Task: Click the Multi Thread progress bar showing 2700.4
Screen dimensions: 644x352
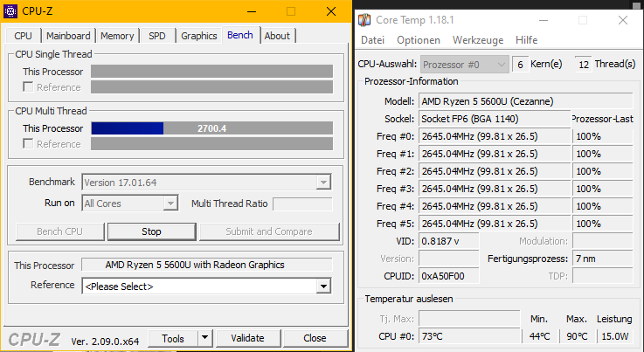Action: (x=212, y=128)
